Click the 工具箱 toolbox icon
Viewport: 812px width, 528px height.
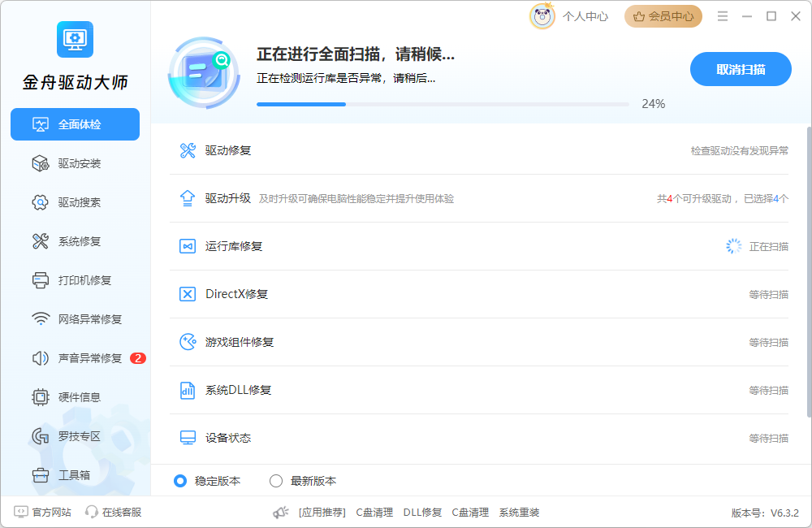click(41, 475)
